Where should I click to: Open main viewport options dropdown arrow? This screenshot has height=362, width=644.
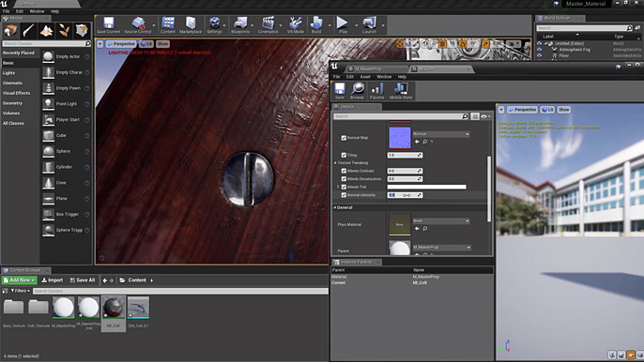tap(100, 43)
